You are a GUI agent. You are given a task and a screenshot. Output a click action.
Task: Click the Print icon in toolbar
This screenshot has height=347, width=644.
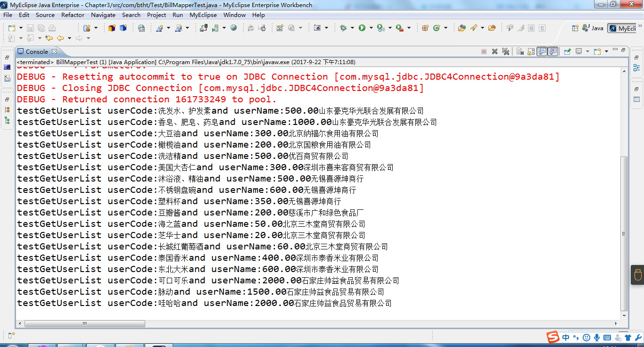coord(52,28)
